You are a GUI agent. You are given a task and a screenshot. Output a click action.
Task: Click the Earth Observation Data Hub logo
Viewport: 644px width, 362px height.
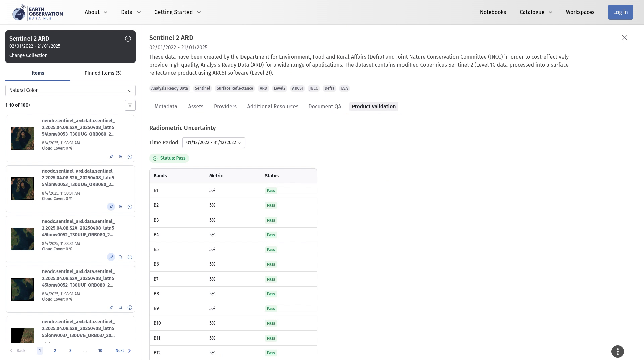click(x=38, y=12)
